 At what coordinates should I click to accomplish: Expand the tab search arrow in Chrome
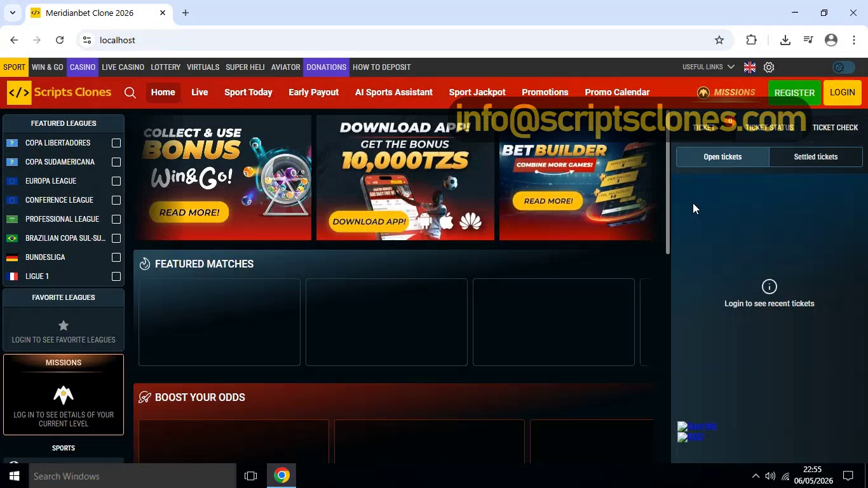[x=13, y=13]
